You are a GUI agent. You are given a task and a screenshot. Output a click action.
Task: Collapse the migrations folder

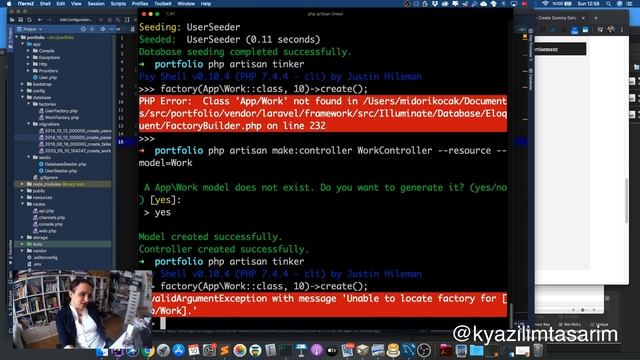pos(29,124)
